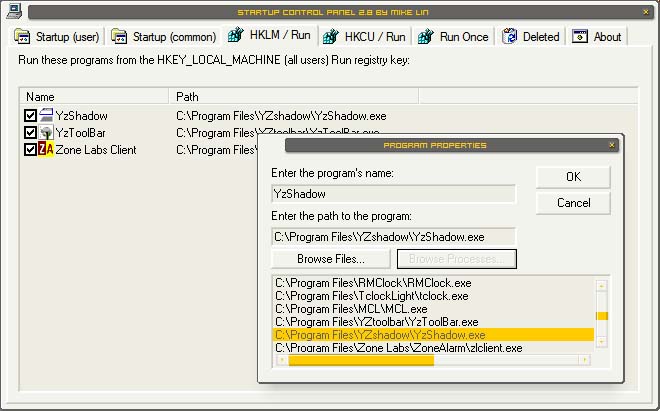Close the Startup Control Panel window
Image resolution: width=660 pixels, height=411 pixels.
click(646, 12)
